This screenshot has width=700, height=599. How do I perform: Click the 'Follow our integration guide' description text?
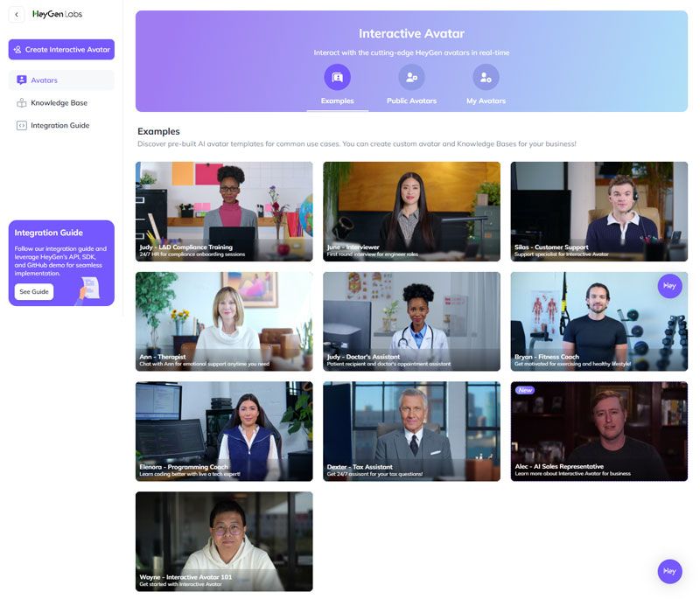coord(60,261)
